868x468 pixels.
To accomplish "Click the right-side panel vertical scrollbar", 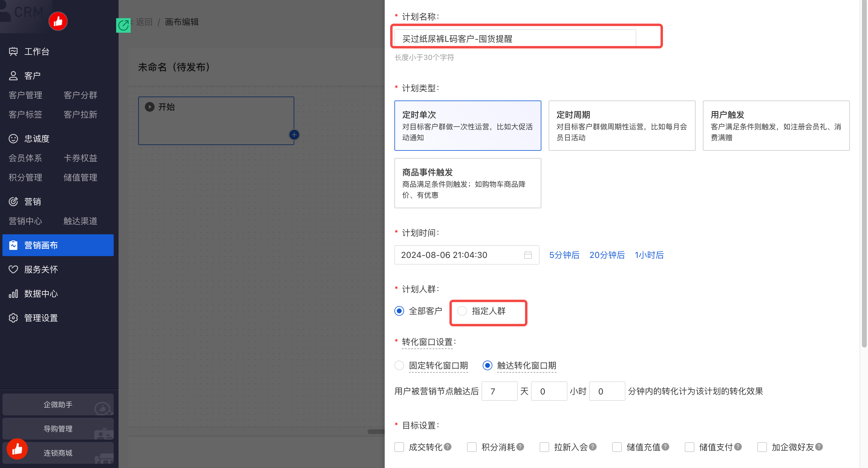I will (x=864, y=174).
